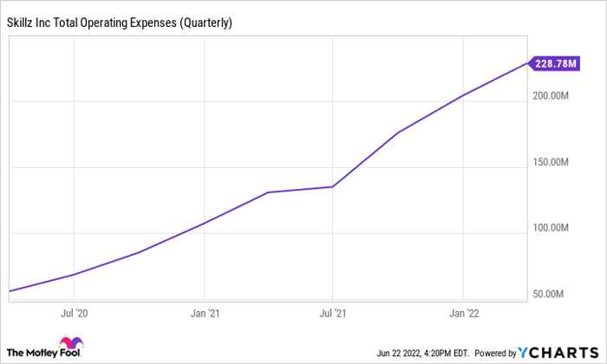This screenshot has height=364, width=607.
Task: Click the 50.00M axis label
Action: tap(548, 294)
